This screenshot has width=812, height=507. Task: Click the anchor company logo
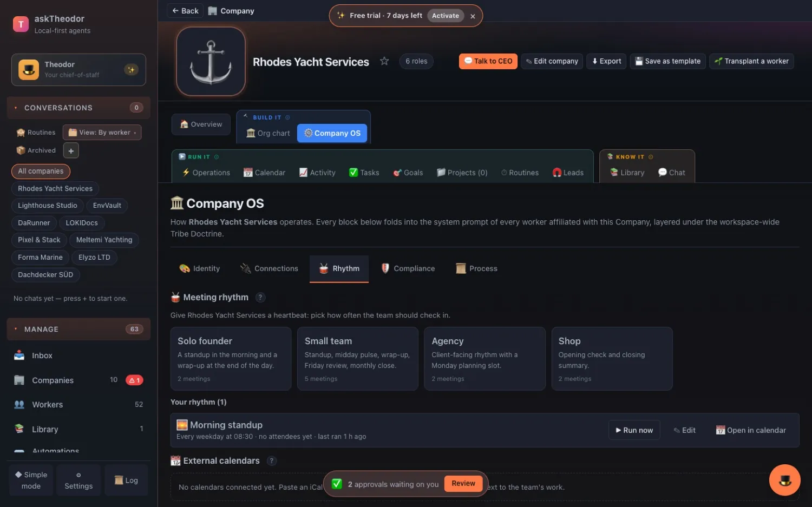(x=211, y=62)
